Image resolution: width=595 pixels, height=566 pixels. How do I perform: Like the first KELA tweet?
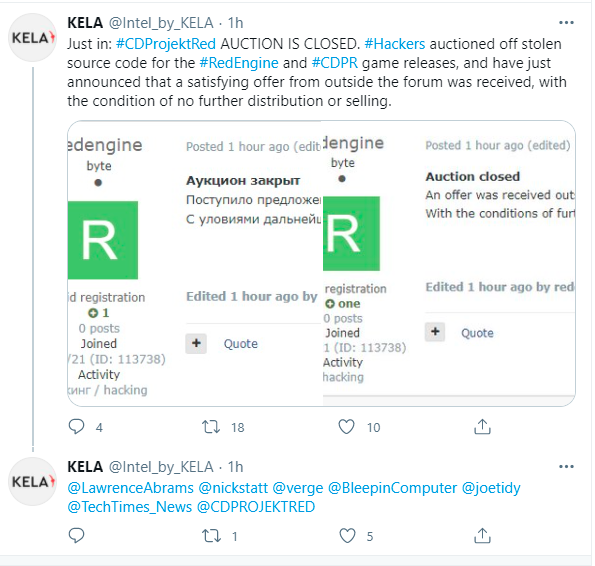(x=346, y=427)
